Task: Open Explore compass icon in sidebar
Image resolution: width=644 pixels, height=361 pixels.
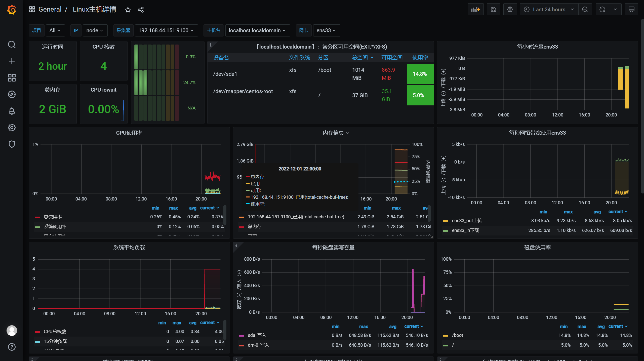Action: pos(12,94)
